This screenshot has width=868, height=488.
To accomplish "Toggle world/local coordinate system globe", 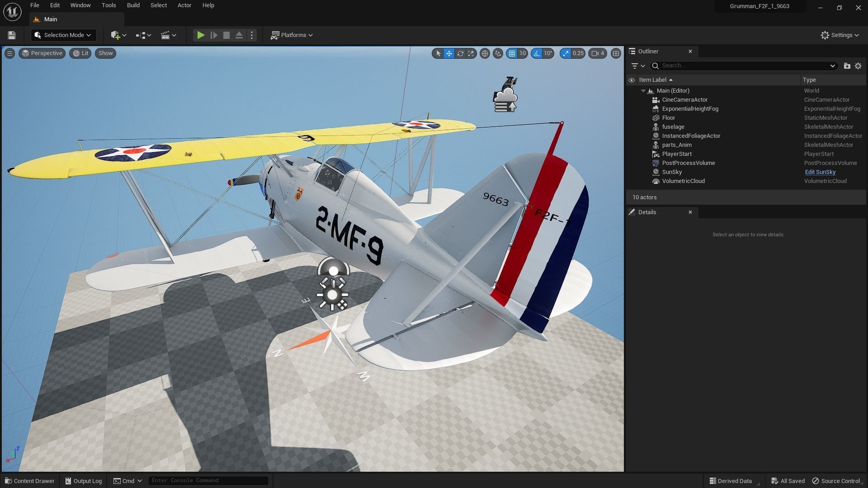I will 485,53.
